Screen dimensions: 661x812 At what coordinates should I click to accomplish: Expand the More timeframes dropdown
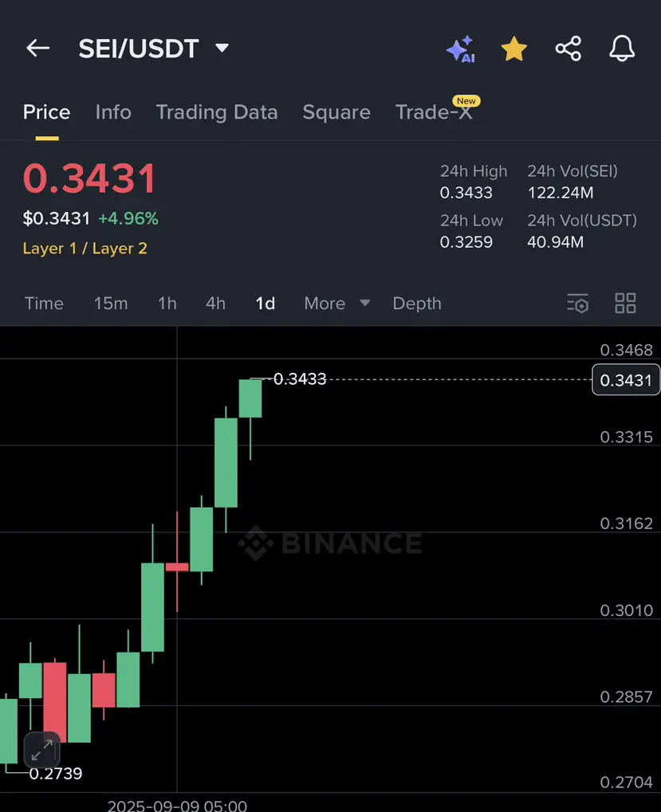point(336,304)
